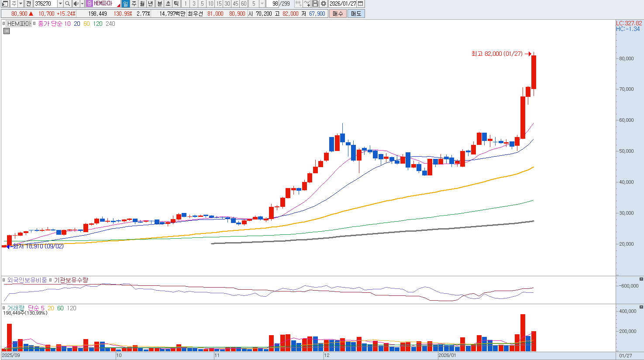The width and height of the screenshot is (644, 360).
Task: Open the stock code 376270 dropdown
Action: point(60,3)
